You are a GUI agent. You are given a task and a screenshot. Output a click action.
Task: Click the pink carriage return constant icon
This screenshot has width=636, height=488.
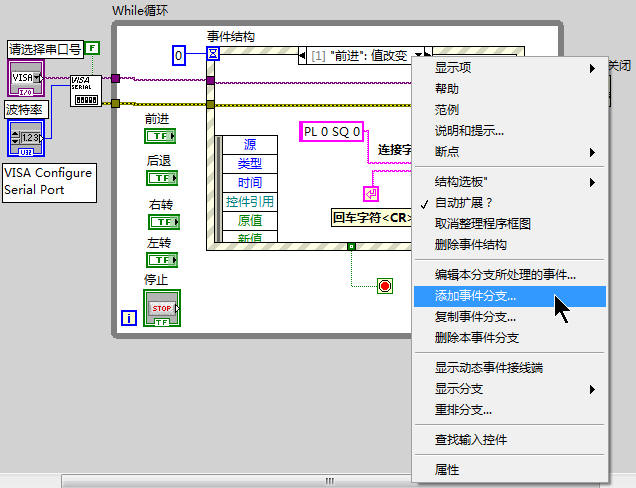(371, 193)
